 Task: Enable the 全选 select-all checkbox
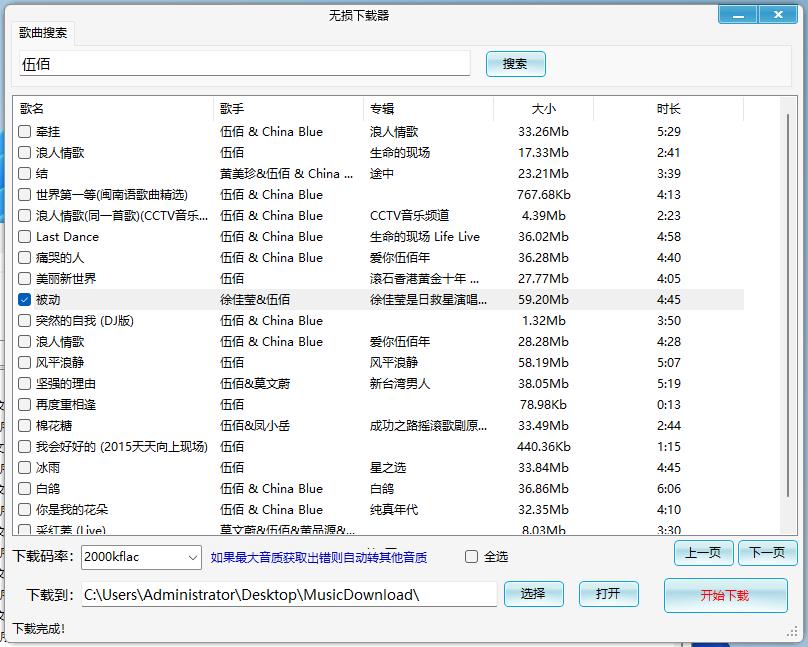(x=470, y=557)
